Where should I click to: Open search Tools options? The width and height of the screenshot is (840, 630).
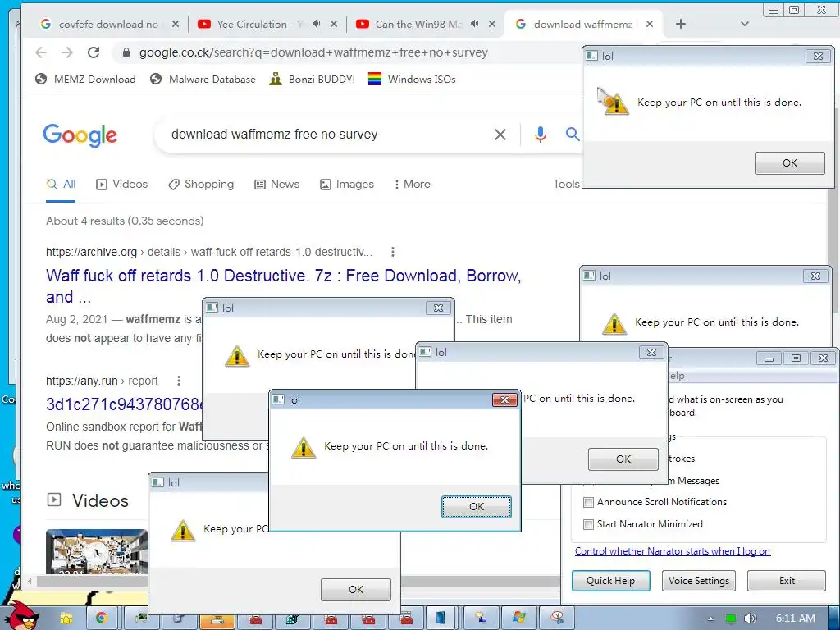tap(566, 185)
